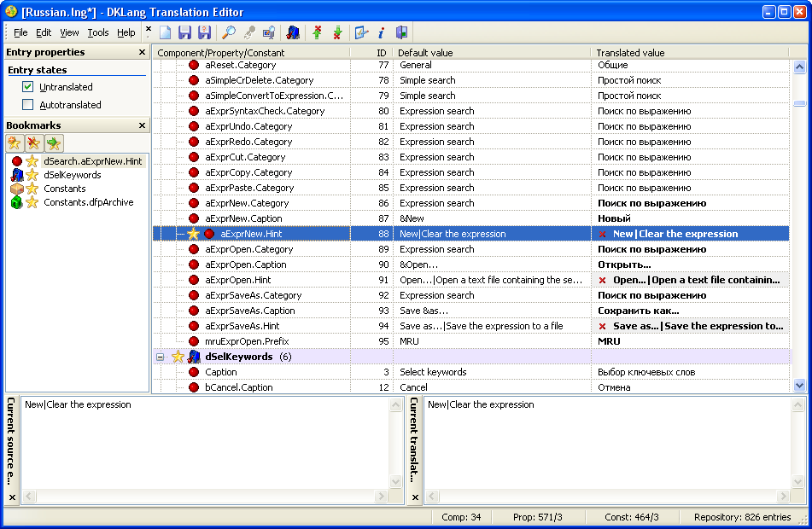The height and width of the screenshot is (529, 812).
Task: Jump to next untranslated entry (down arrow)
Action: (x=337, y=32)
